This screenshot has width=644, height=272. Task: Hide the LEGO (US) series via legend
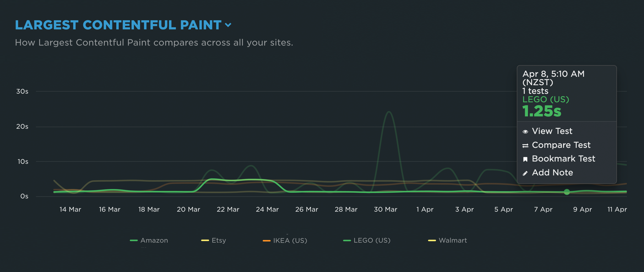click(x=372, y=240)
